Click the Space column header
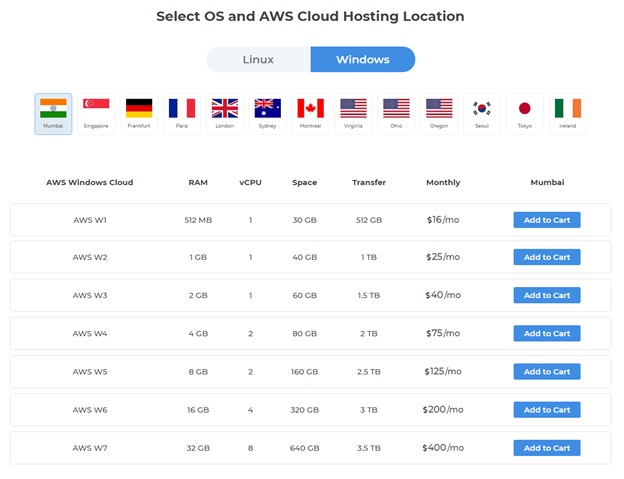The image size is (624, 479). tap(304, 183)
